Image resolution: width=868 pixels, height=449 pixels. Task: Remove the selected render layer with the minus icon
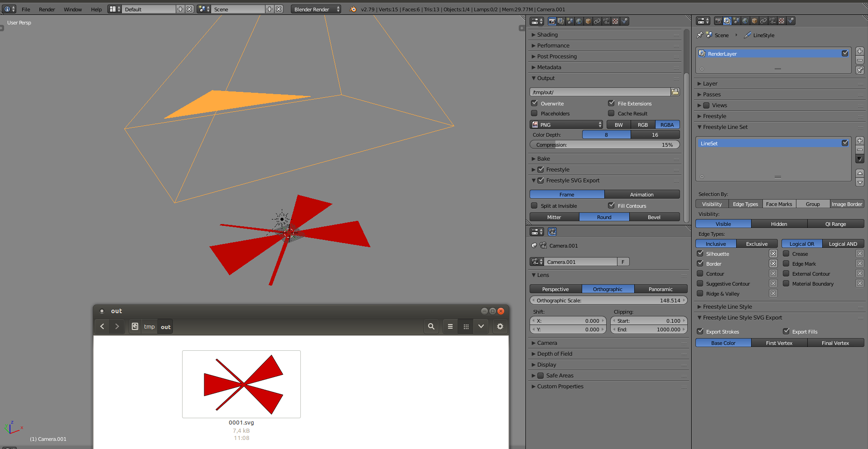[860, 60]
